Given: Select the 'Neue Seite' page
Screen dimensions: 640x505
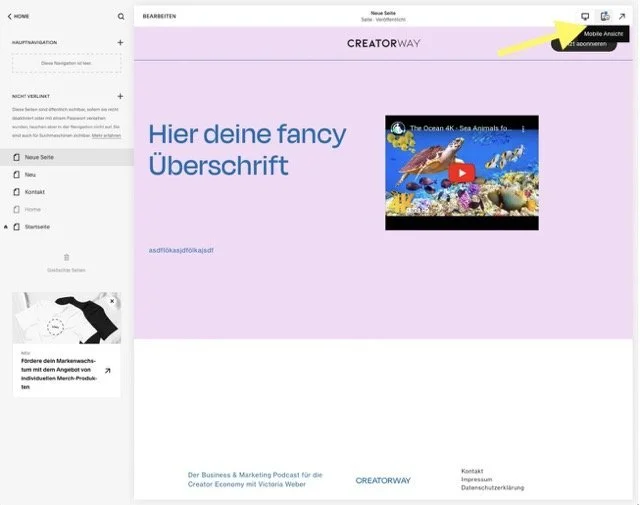Looking at the screenshot, I should pyautogui.click(x=67, y=157).
